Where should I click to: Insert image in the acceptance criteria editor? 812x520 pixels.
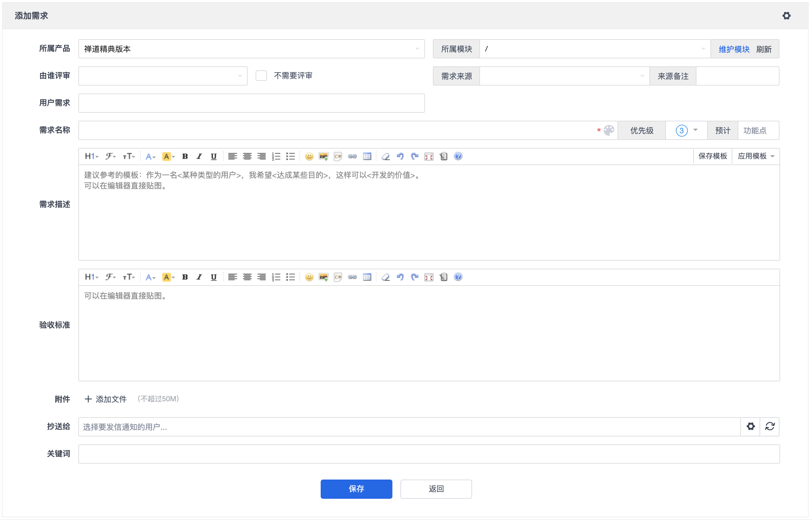coord(323,277)
